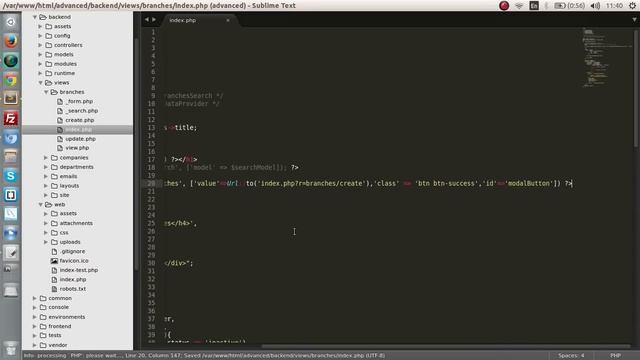The width and height of the screenshot is (640, 360).
Task: Expand the models folder
Action: point(40,54)
